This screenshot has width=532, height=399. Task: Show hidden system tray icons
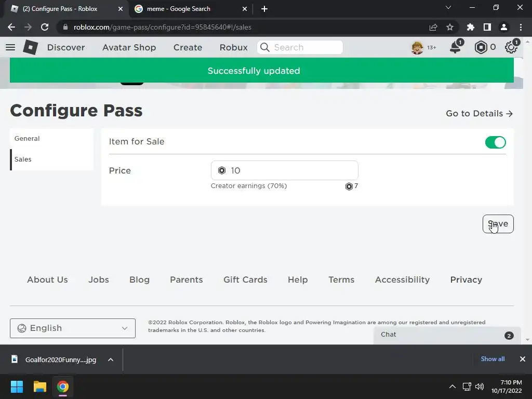tap(453, 387)
